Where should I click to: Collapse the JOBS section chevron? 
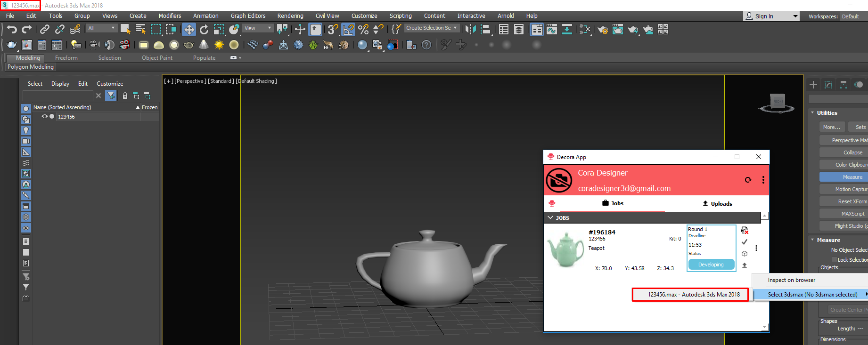click(x=550, y=217)
